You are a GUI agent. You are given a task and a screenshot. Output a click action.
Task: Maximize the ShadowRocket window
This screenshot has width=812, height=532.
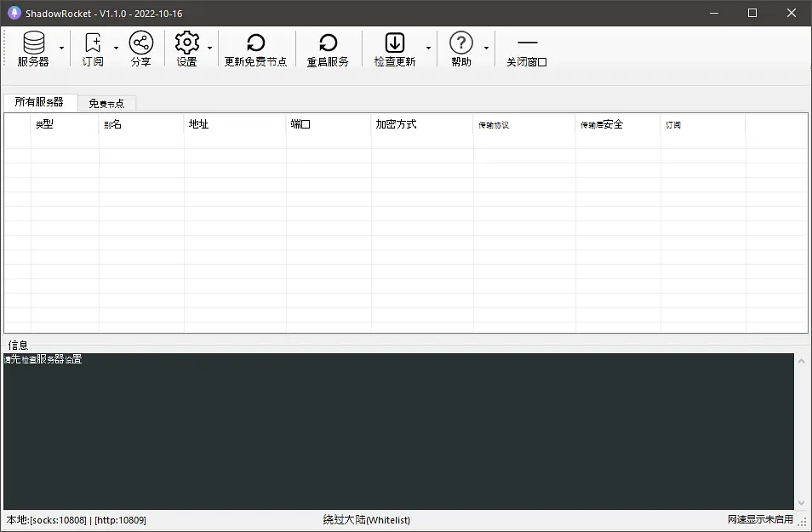pos(752,13)
